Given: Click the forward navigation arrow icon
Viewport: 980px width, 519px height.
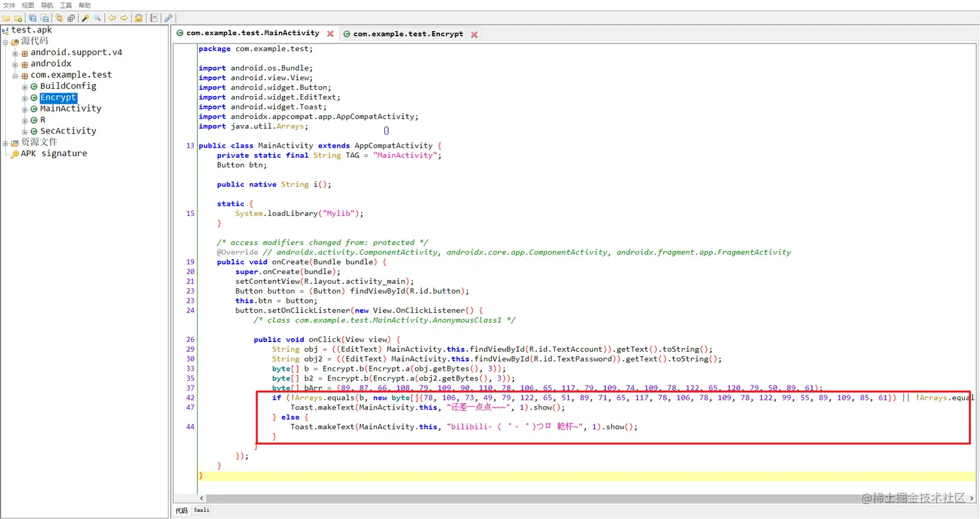Looking at the screenshot, I should tap(124, 18).
